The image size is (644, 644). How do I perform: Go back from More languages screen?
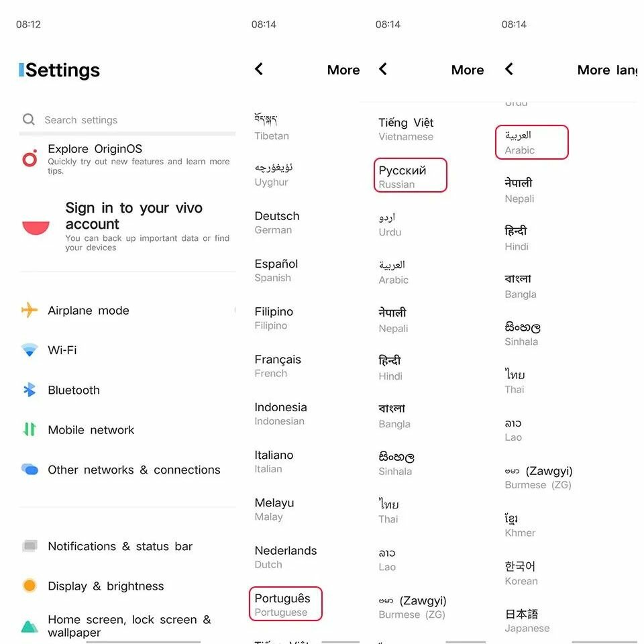tap(509, 69)
